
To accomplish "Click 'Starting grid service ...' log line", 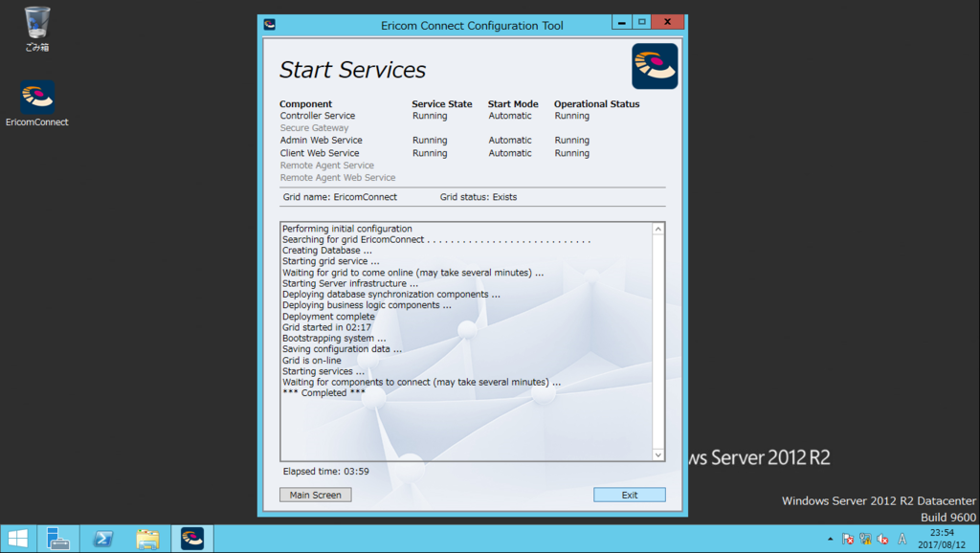I will pos(330,261).
